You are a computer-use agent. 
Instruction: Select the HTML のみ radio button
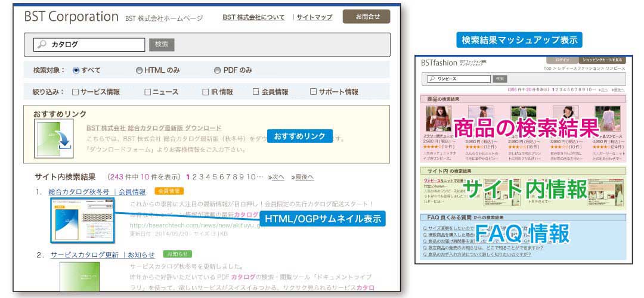(x=139, y=70)
